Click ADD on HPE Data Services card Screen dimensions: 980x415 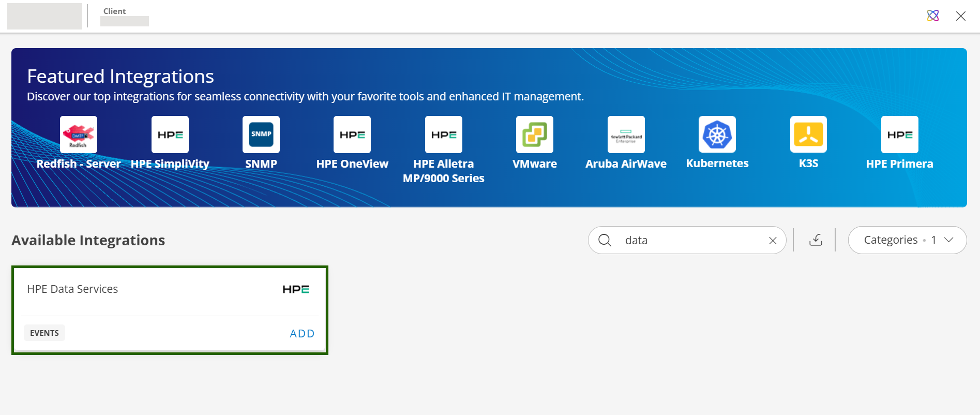pyautogui.click(x=302, y=334)
